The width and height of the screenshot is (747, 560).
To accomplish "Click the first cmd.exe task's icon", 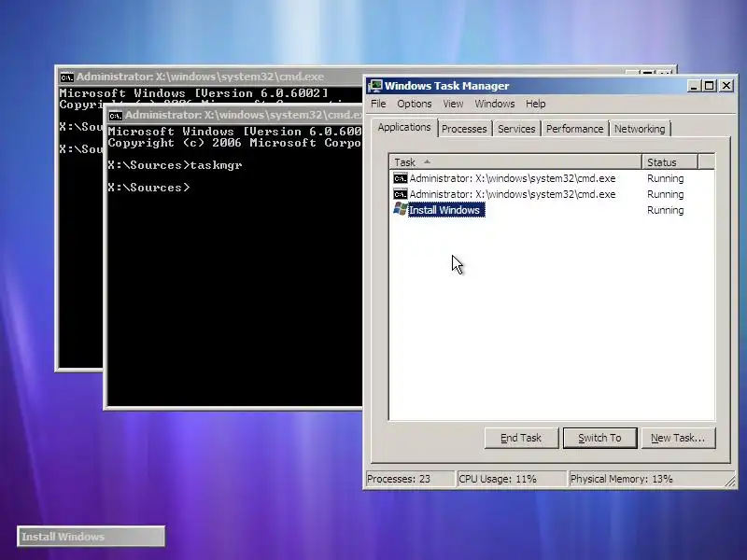I will point(401,178).
